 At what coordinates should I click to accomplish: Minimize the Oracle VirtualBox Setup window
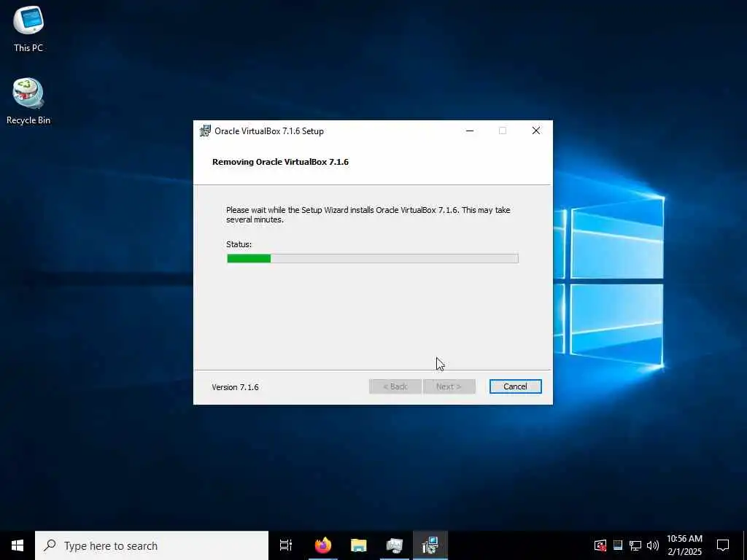coord(470,131)
